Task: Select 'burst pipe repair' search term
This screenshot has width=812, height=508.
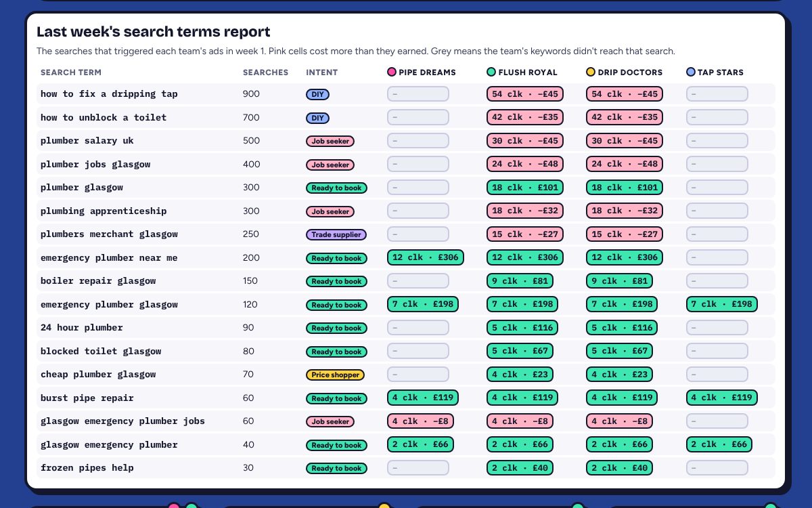Action: pyautogui.click(x=87, y=398)
